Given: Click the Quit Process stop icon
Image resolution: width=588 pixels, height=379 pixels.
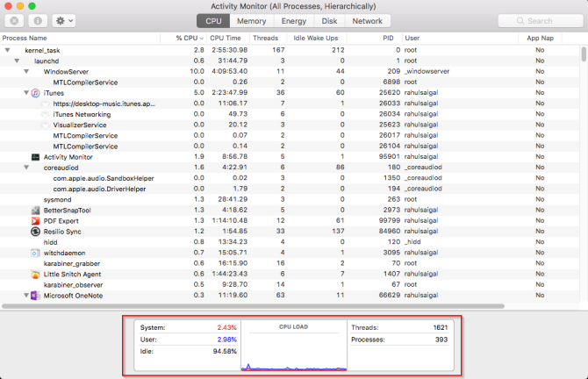Looking at the screenshot, I should [14, 21].
